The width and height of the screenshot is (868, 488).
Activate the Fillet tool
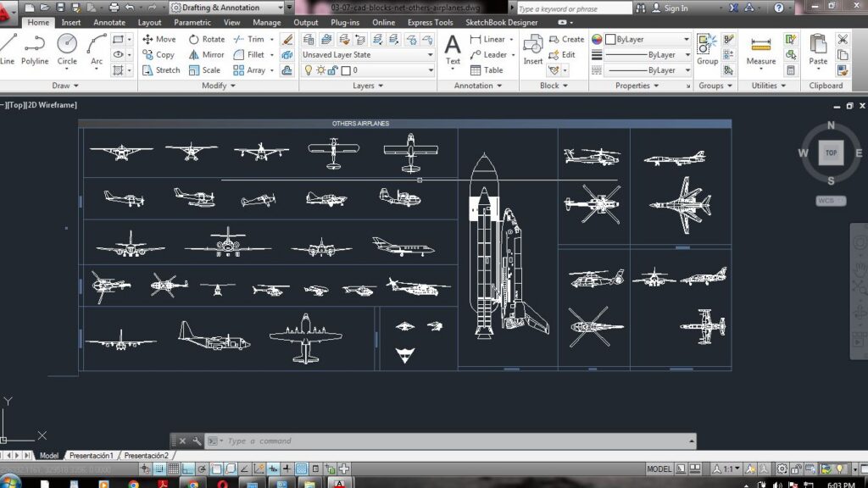click(x=249, y=55)
